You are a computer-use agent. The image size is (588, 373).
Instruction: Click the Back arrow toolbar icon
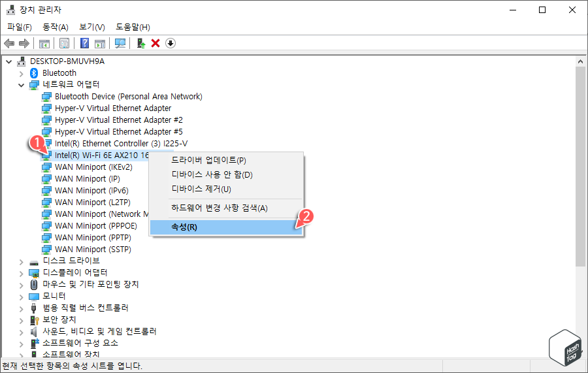click(9, 44)
